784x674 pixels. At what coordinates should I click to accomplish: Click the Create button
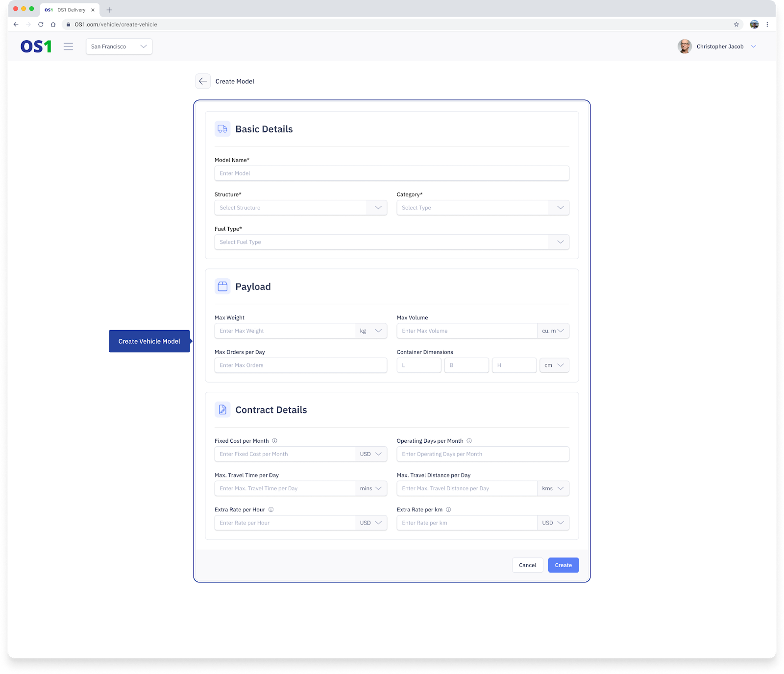[x=563, y=565]
